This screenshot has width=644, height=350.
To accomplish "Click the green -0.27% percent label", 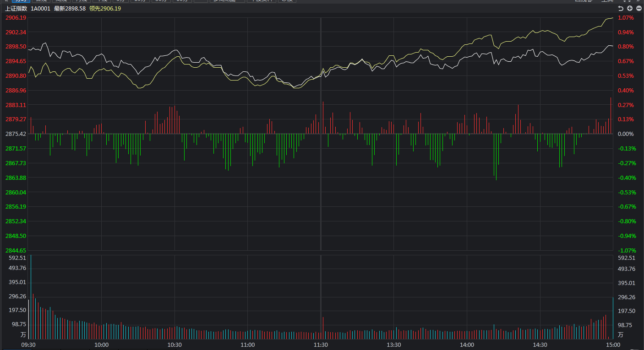I will [627, 163].
